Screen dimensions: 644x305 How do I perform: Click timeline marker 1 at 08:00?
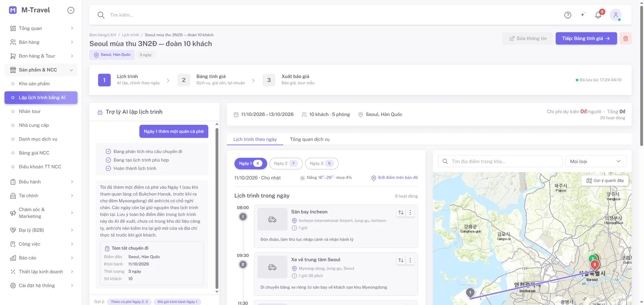click(243, 217)
